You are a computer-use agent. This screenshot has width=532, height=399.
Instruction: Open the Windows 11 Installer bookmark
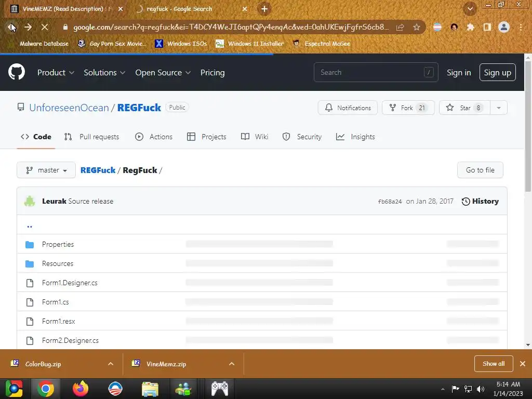coord(250,44)
